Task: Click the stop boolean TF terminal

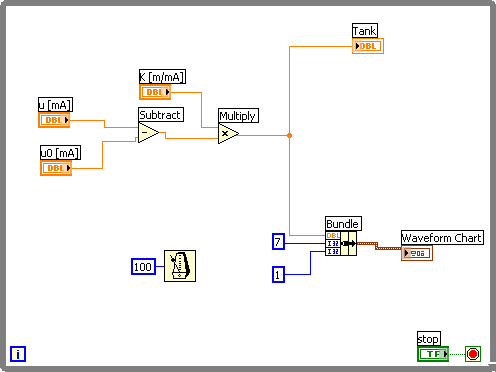Action: [433, 354]
